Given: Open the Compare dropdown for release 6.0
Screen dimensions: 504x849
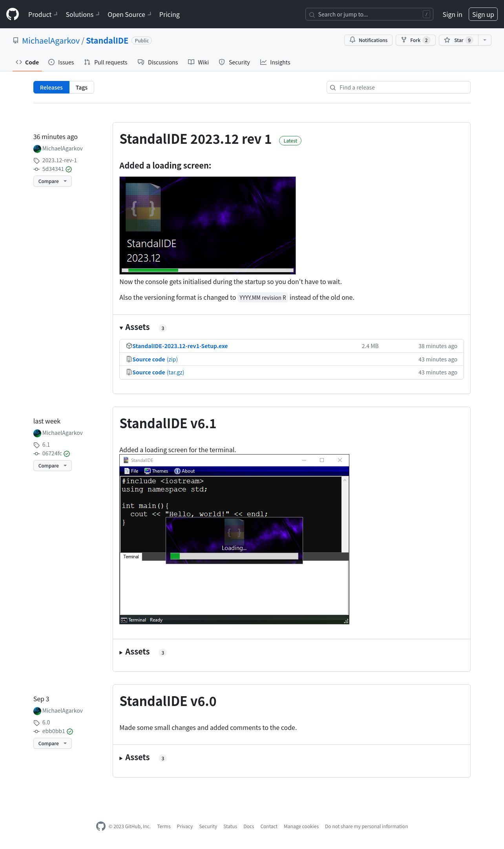Looking at the screenshot, I should [x=53, y=743].
